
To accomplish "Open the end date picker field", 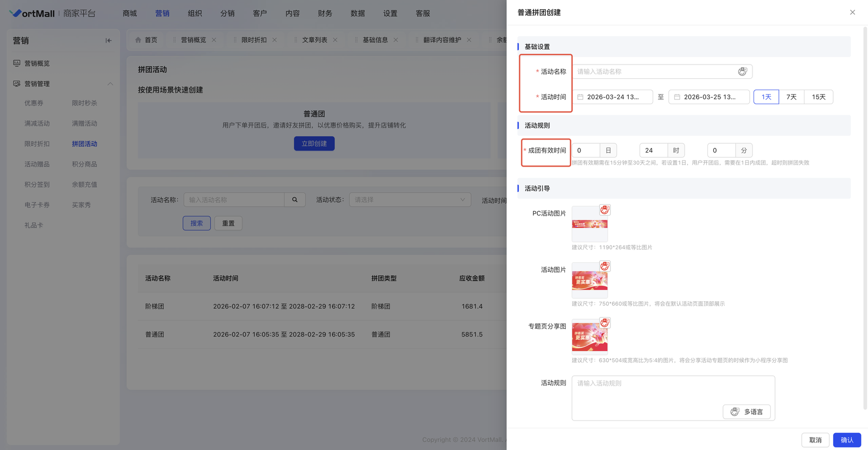I will pos(709,97).
